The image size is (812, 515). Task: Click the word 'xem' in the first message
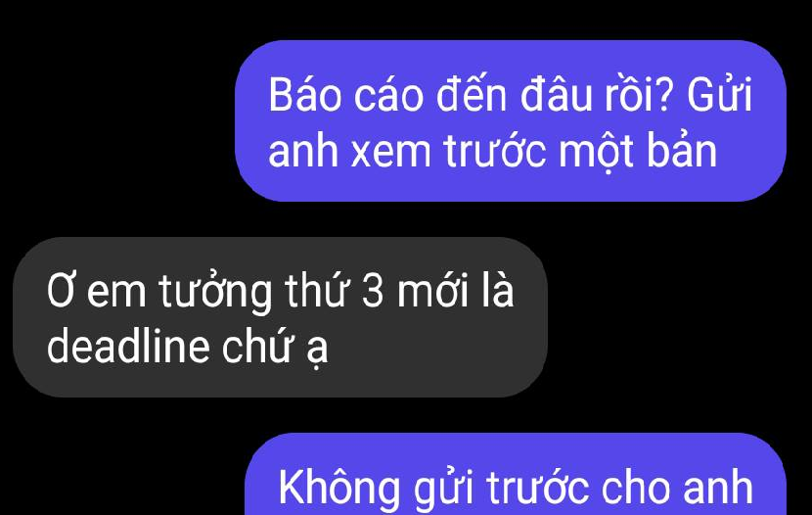pyautogui.click(x=391, y=153)
